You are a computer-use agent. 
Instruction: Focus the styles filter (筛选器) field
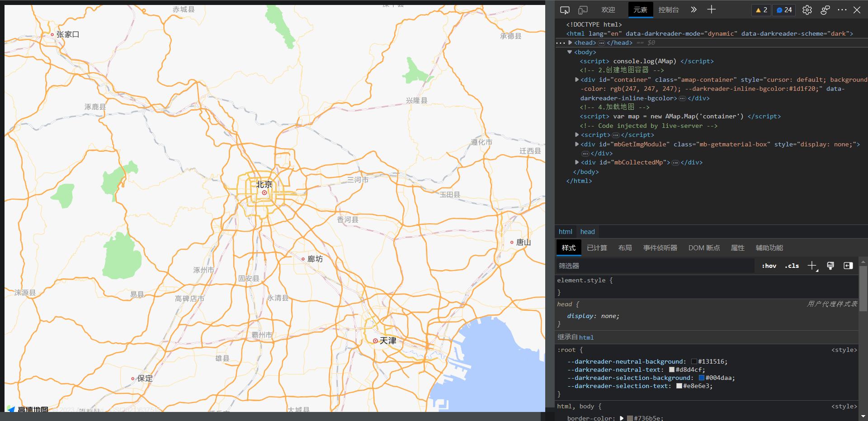pos(656,266)
